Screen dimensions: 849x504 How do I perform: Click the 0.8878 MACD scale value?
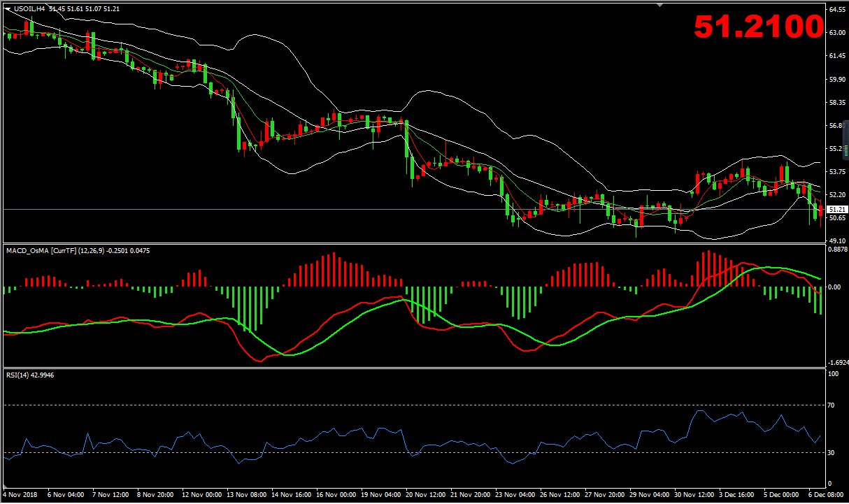(x=837, y=249)
